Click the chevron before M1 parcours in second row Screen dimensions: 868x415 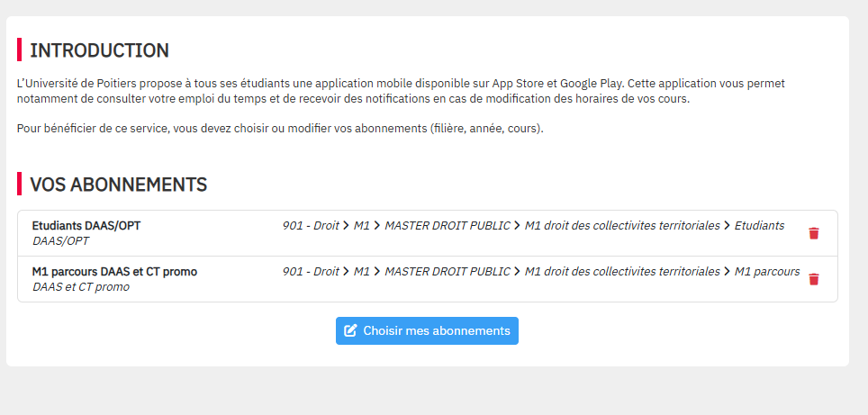coord(728,272)
